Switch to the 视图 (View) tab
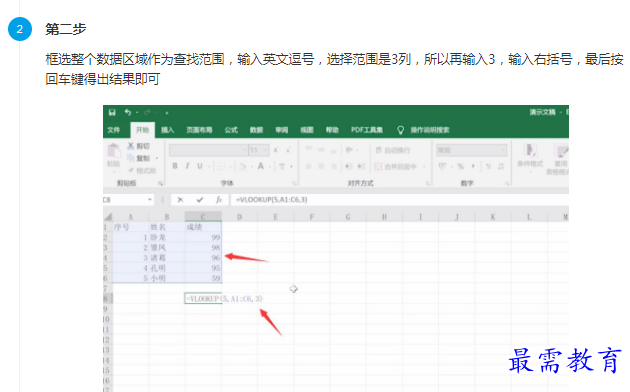Viewport: 630px width, 392px height. click(x=307, y=130)
